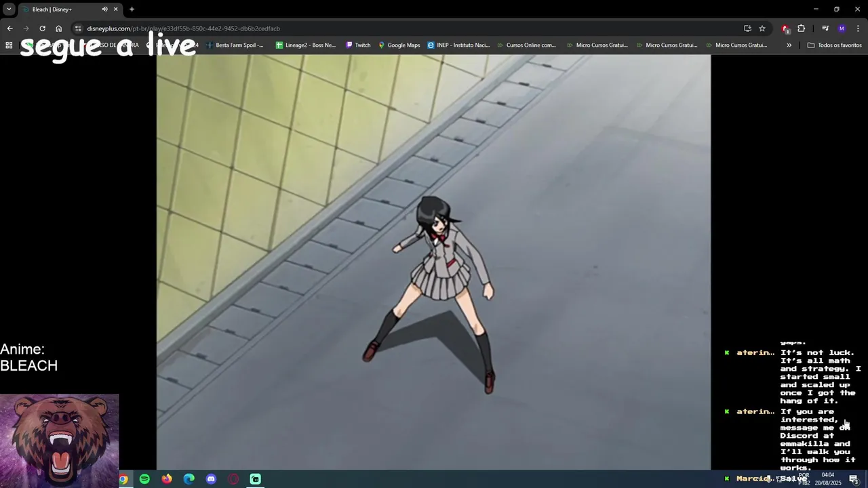
Task: Click the Bleach video player area
Action: (433, 262)
